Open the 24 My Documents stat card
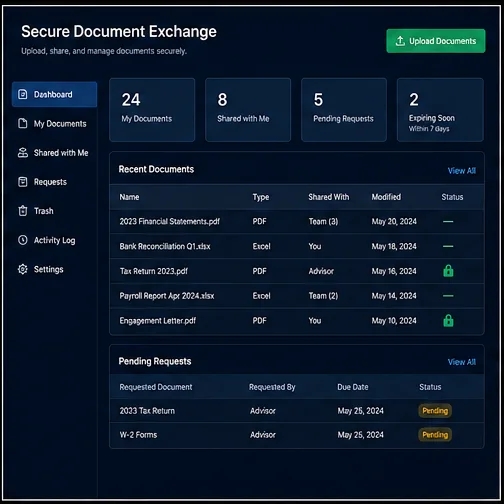Viewport: 504px width, 504px height. coord(152,110)
